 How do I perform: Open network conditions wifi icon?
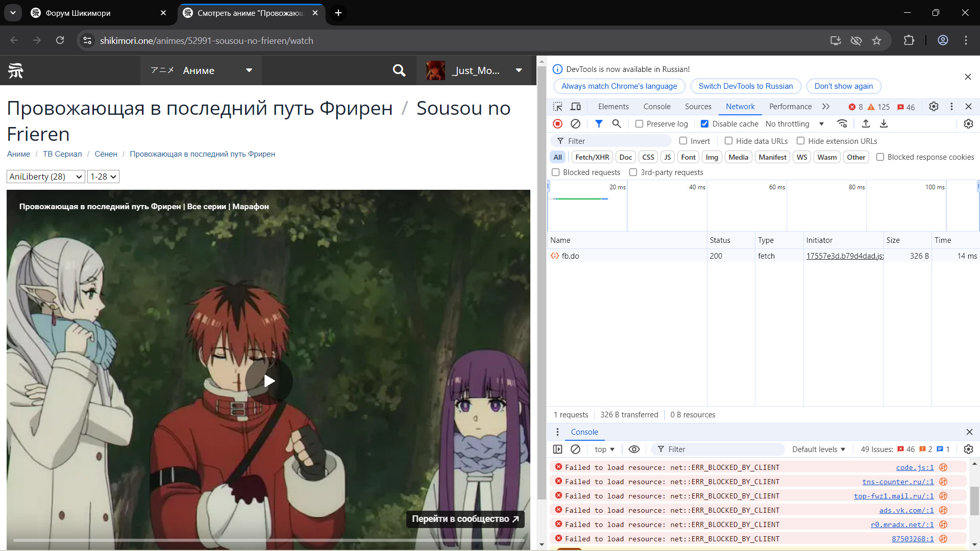842,124
